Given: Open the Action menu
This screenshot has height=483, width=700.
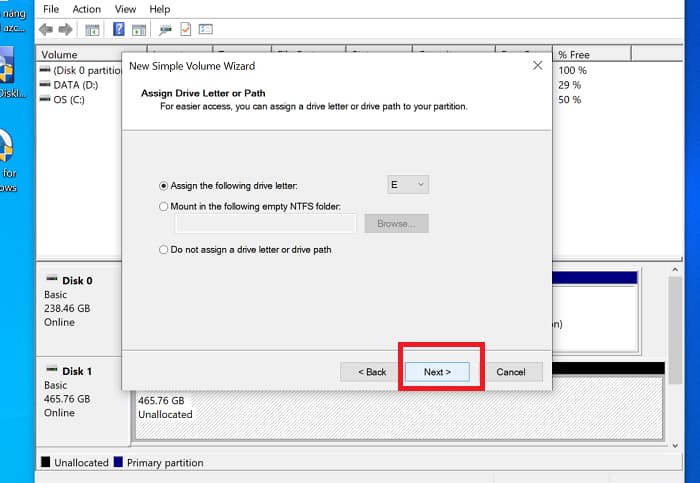Looking at the screenshot, I should pos(87,9).
